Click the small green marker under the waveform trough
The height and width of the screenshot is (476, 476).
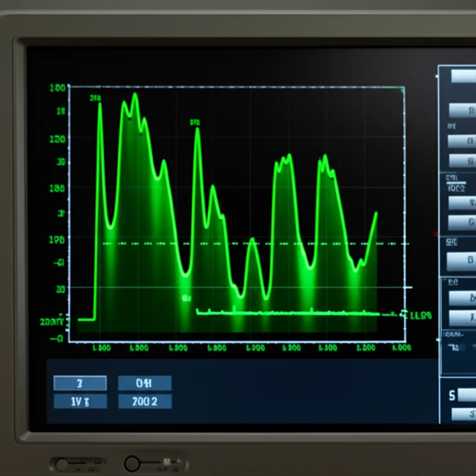(186, 298)
